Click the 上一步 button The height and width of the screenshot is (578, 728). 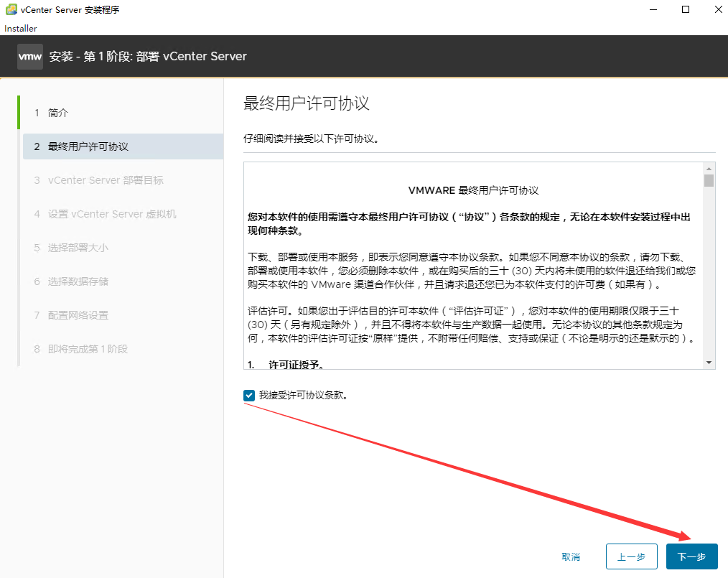[x=631, y=556]
